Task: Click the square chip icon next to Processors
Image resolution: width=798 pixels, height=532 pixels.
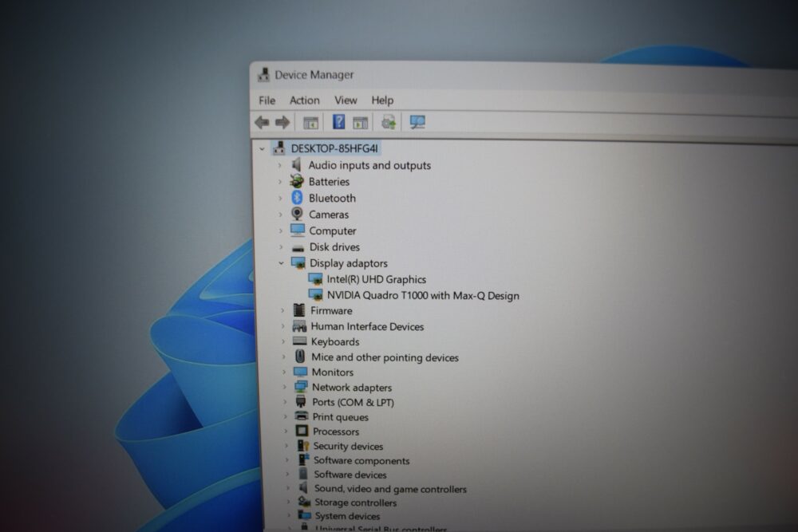Action: point(302,431)
